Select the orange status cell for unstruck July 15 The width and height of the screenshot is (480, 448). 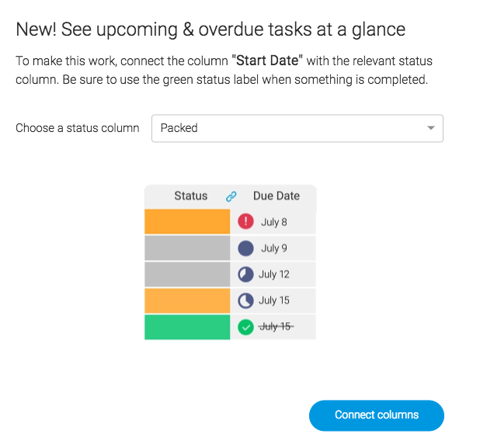[x=187, y=300]
